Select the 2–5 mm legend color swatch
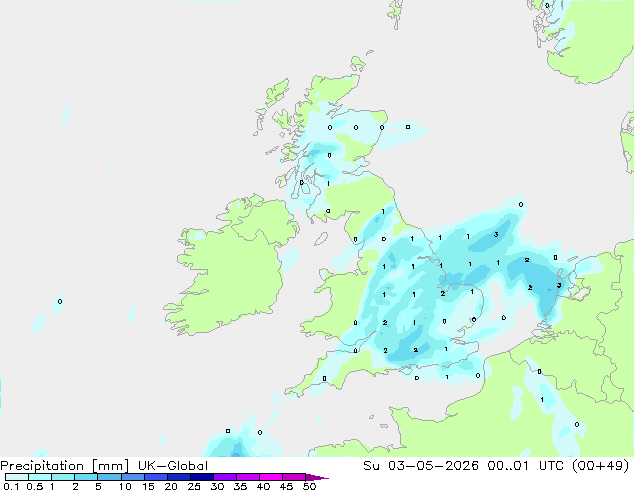634x490 pixels. tap(86, 477)
